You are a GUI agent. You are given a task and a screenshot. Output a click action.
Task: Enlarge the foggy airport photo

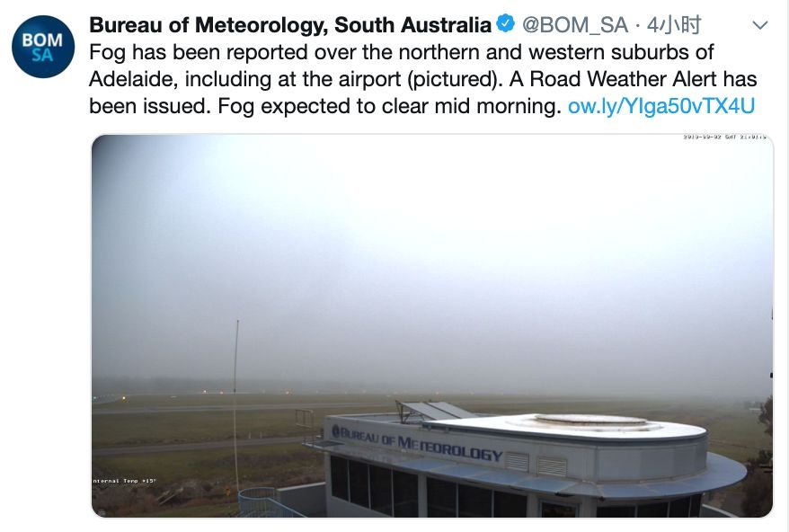coord(431,270)
